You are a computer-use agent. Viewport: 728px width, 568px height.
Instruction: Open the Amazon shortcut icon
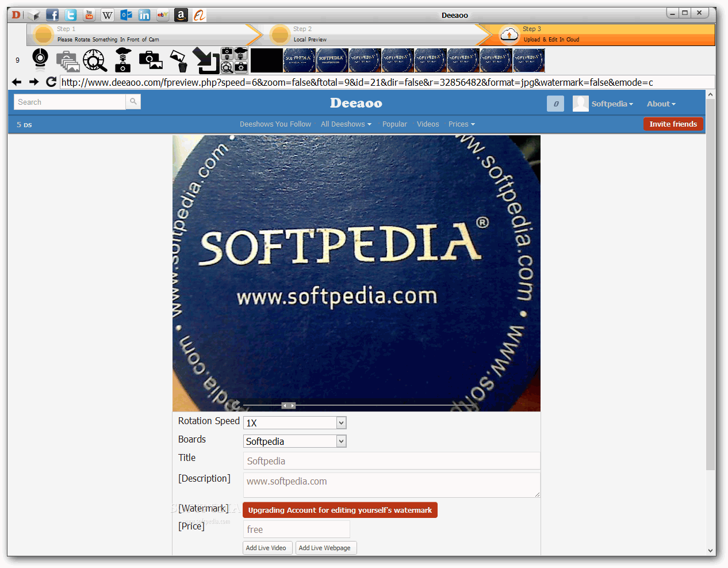tap(181, 15)
